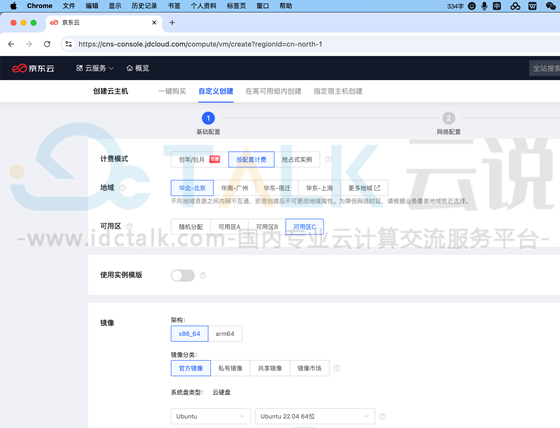
Task: Open the 文件 menu in menu bar
Action: (x=69, y=6)
